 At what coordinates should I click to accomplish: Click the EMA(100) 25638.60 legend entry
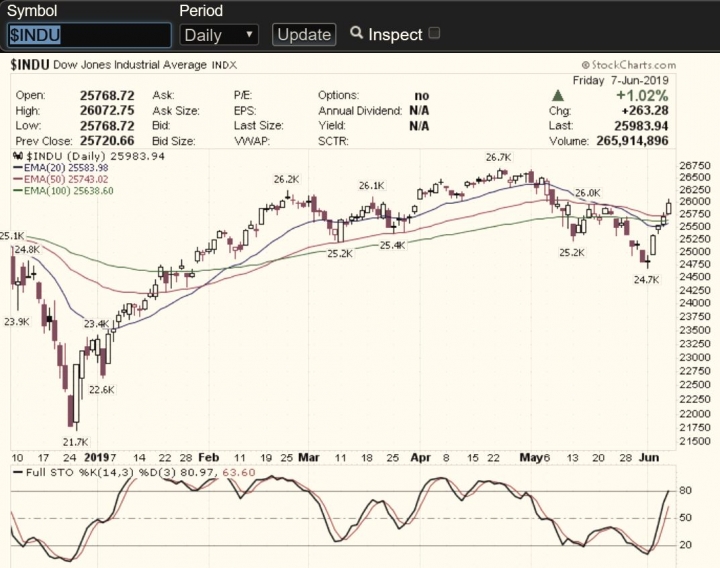point(64,191)
